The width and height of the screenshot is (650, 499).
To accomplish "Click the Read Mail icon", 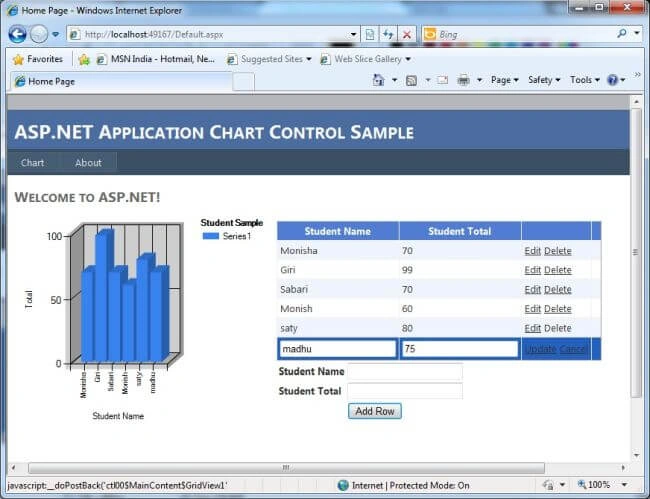I will click(443, 80).
